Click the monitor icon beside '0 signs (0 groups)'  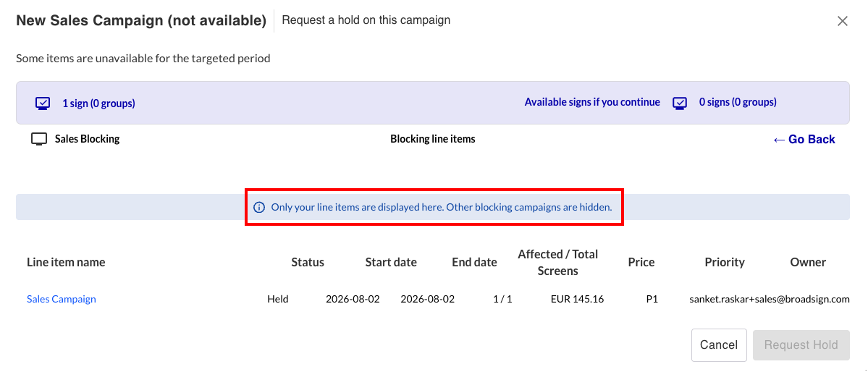click(x=680, y=103)
